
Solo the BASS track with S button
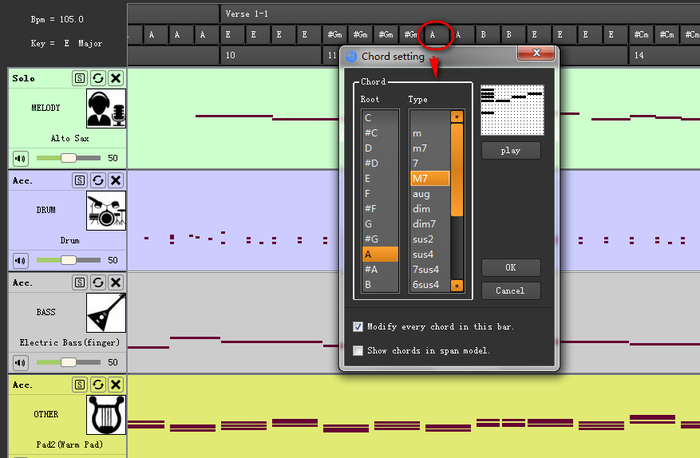click(79, 283)
